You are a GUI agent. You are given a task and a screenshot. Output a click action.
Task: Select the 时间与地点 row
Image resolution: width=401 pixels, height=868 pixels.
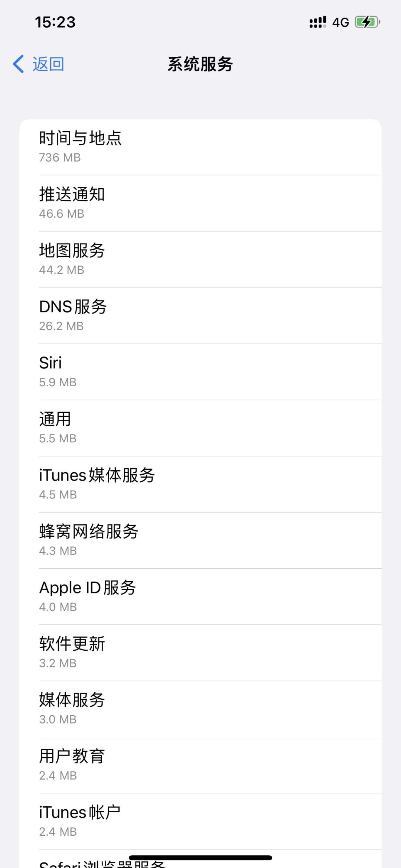click(200, 147)
